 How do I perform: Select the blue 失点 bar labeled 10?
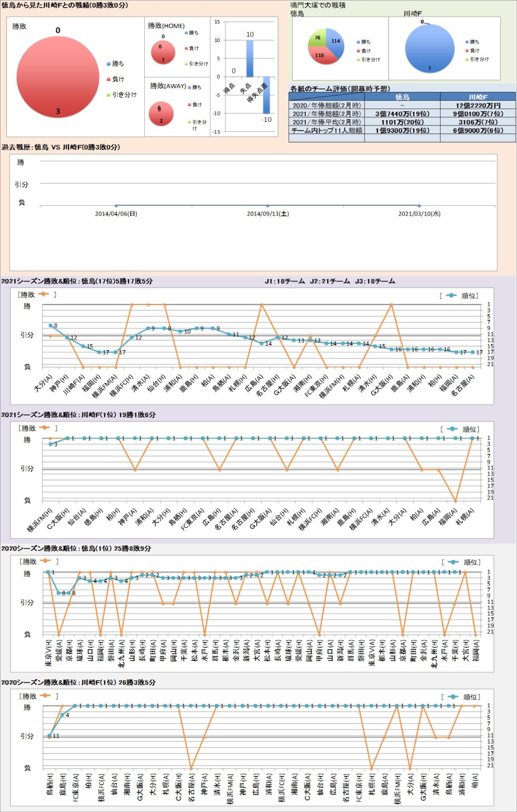click(250, 58)
